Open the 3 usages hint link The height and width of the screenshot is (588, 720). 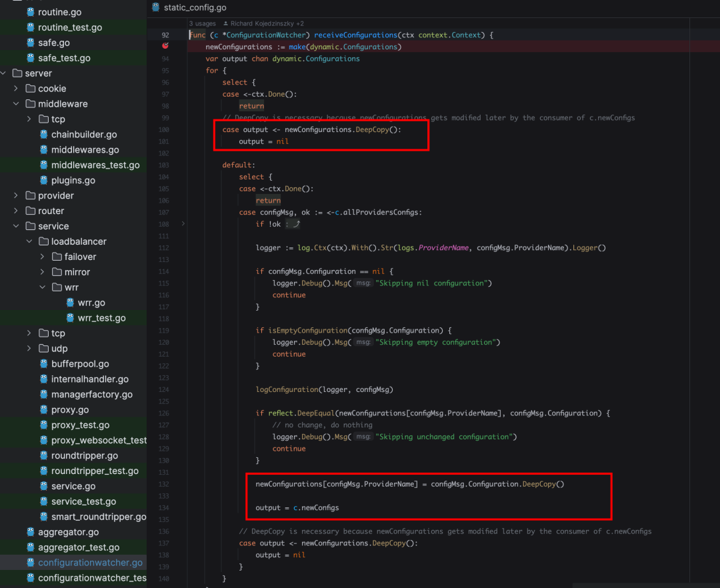(x=202, y=23)
